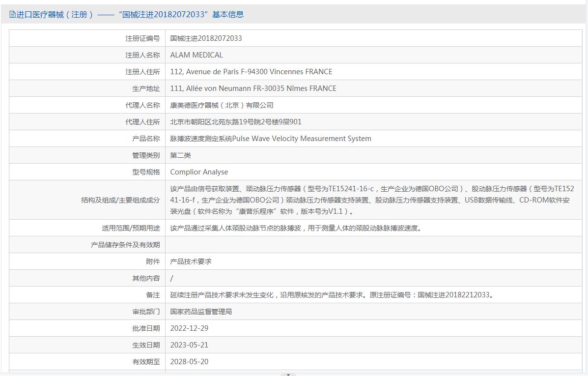Select the 第二类 value
The width and height of the screenshot is (588, 376).
[x=180, y=155]
